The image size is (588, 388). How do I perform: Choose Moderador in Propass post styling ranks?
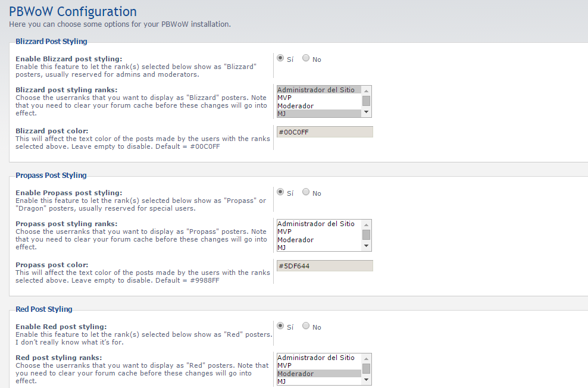(319, 240)
